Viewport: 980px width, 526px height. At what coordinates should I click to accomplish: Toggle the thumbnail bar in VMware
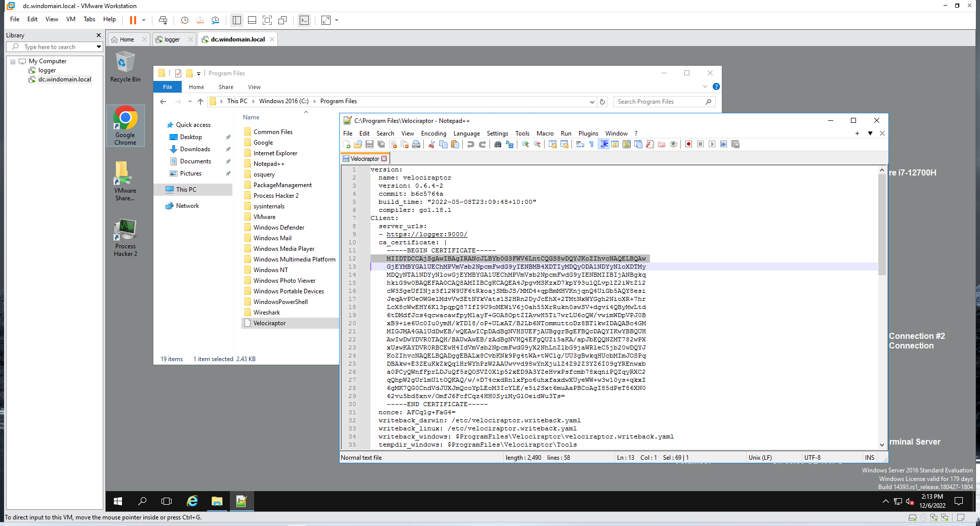(252, 20)
